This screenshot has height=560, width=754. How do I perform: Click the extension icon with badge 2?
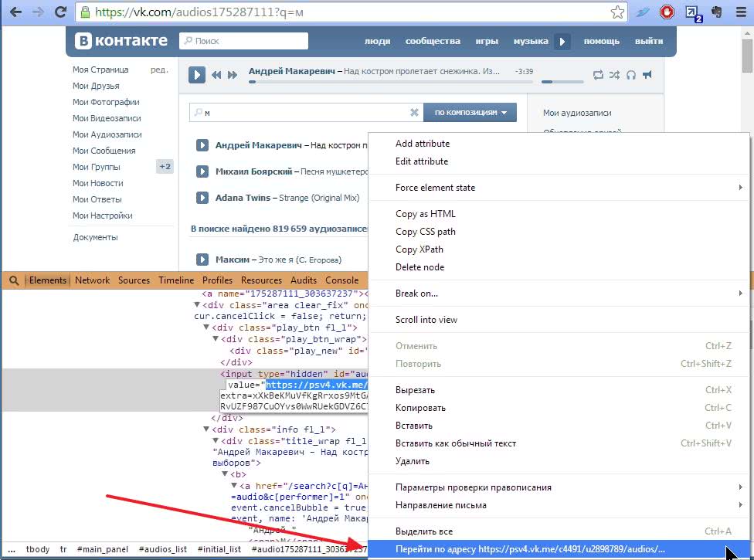click(693, 13)
